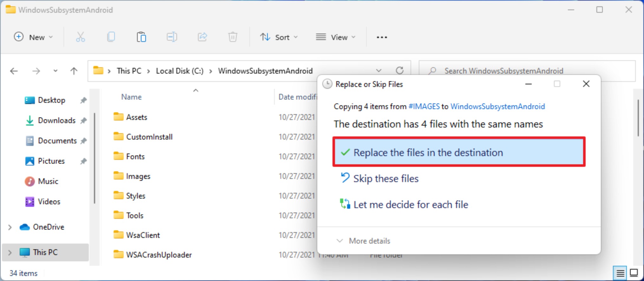Select the WSACrashUploader folder
Viewport: 644px width, 281px height.
pos(153,255)
